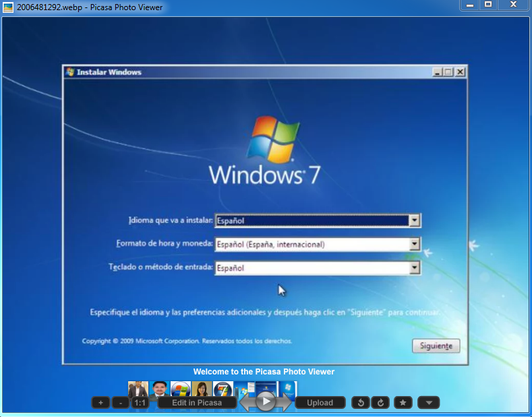The width and height of the screenshot is (532, 417).
Task: Click the Picasa icon in the title bar
Action: click(x=8, y=7)
